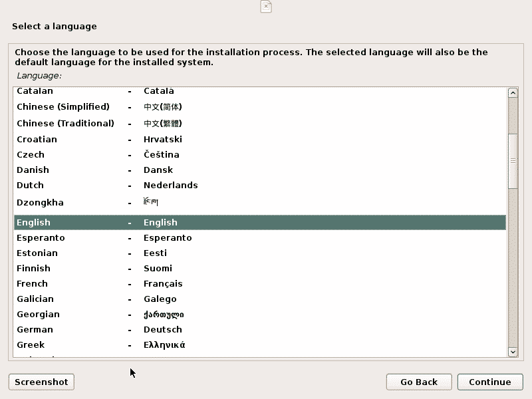Click the language list scrollbar thumb
532x399 pixels.
512,160
